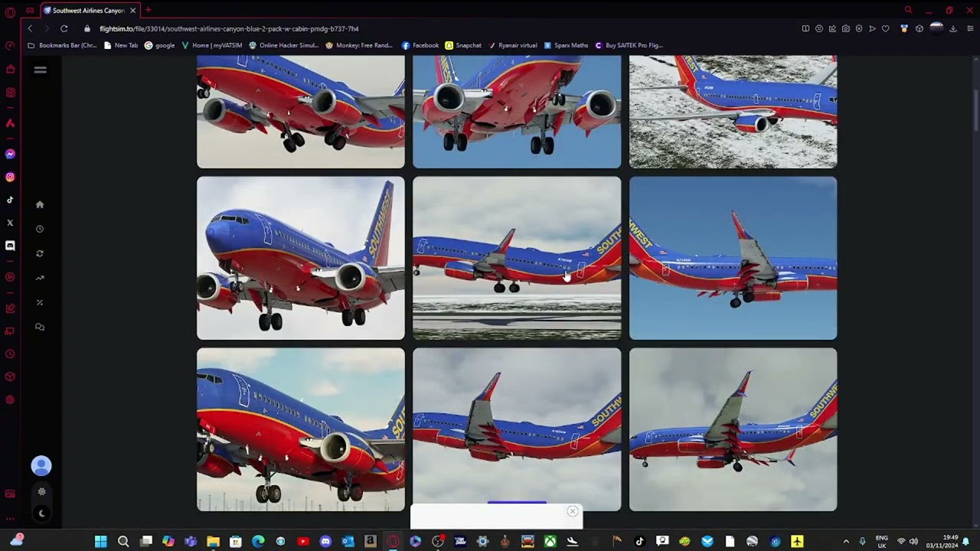Open the Sparx Maths bookmark
The height and width of the screenshot is (551, 980).
tap(566, 45)
